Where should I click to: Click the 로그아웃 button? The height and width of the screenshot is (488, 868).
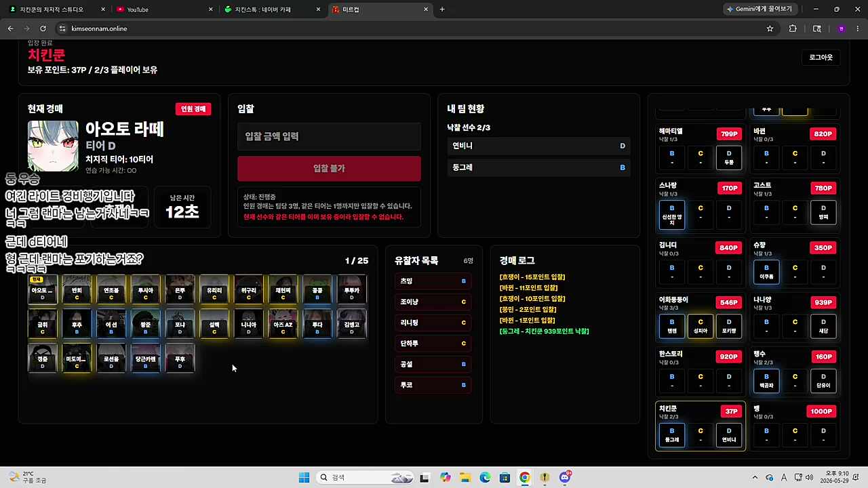[821, 58]
